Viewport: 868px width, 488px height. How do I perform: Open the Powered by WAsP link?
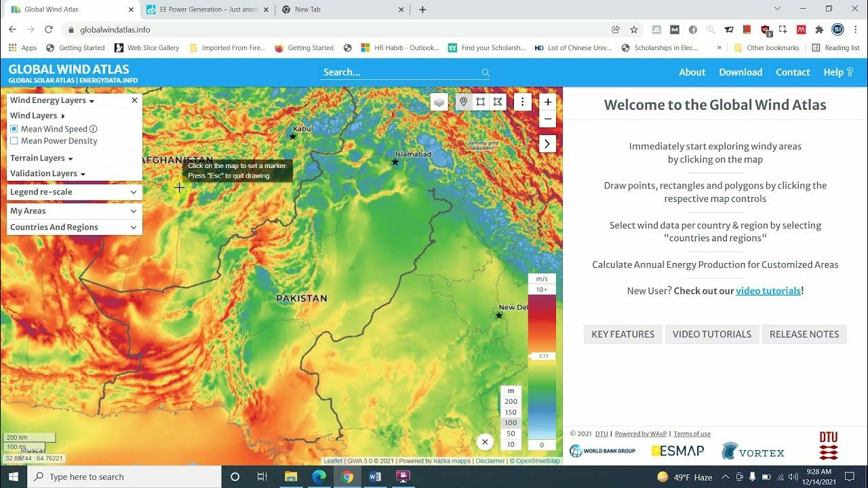pos(640,434)
